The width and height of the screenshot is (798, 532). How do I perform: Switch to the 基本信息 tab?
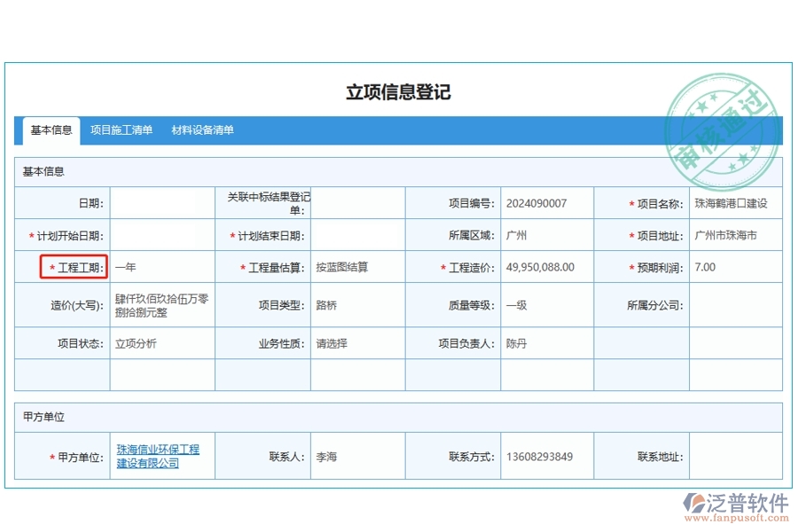[51, 130]
